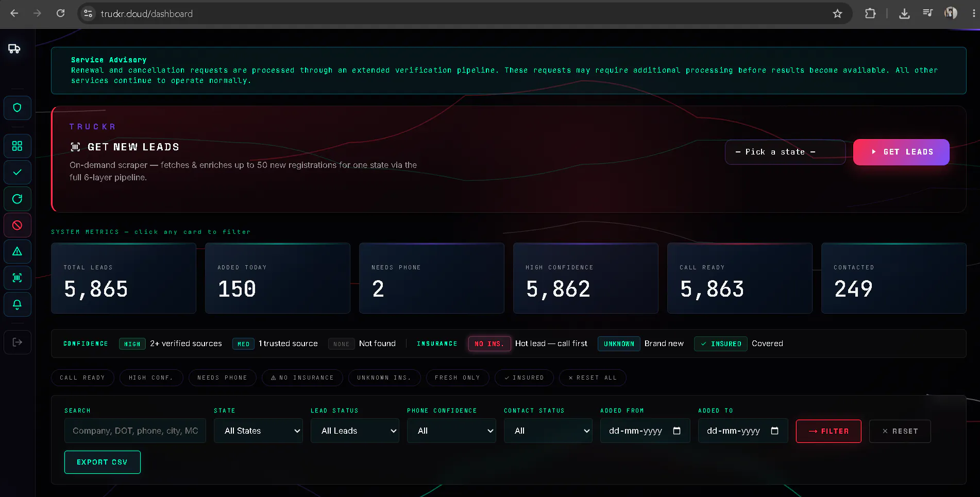Click the browser address bar URL

[147, 14]
